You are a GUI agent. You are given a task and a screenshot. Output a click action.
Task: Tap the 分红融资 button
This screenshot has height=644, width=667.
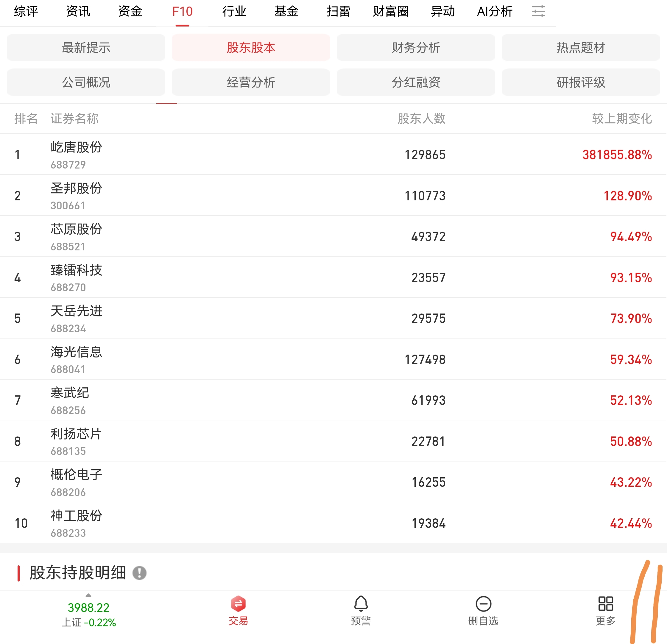(415, 82)
